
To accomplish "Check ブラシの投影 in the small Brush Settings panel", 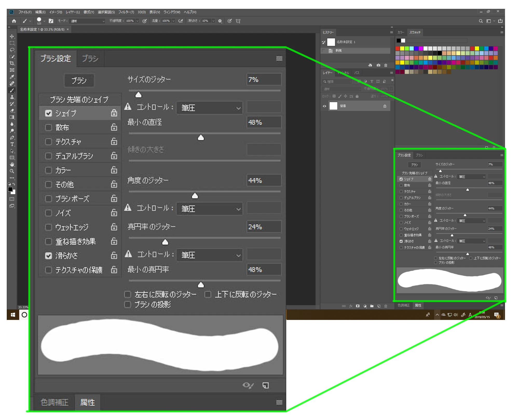I will [x=436, y=263].
